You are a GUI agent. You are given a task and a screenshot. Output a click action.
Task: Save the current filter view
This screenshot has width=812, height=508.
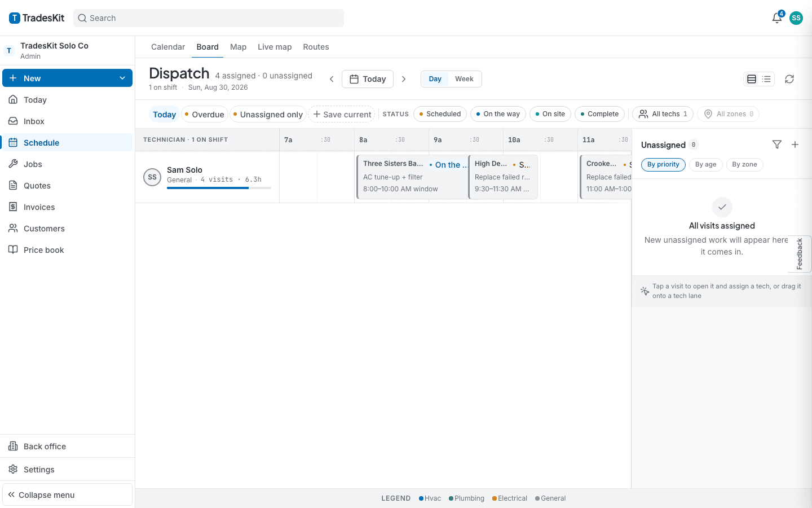(x=342, y=115)
